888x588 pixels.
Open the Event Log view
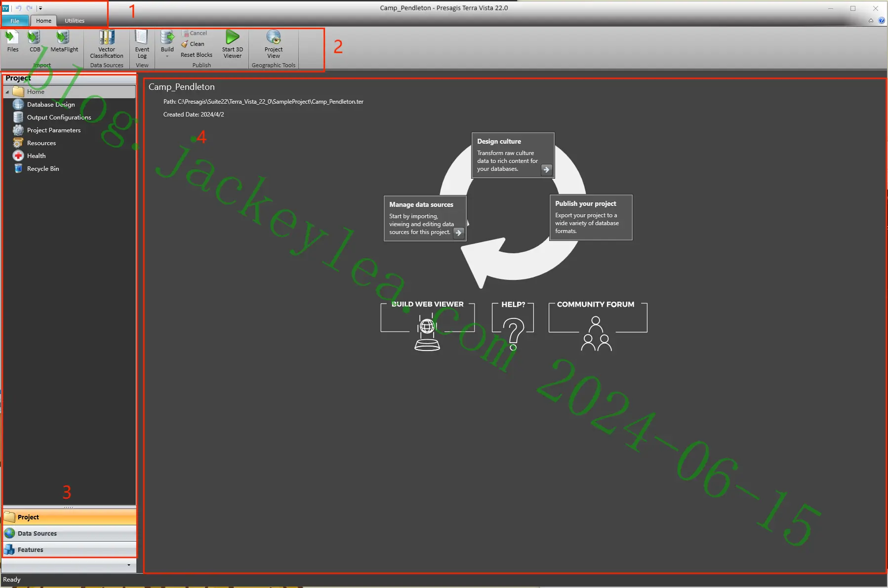click(142, 44)
